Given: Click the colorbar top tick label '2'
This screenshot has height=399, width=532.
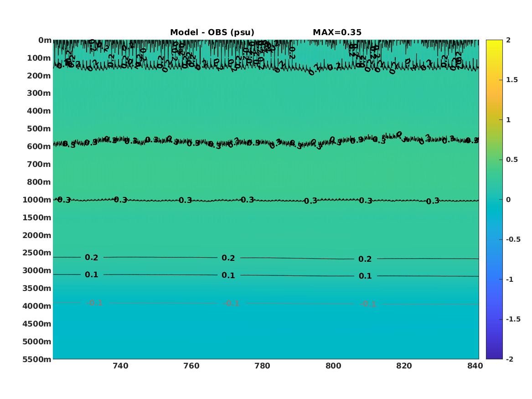Looking at the screenshot, I should click(508, 40).
